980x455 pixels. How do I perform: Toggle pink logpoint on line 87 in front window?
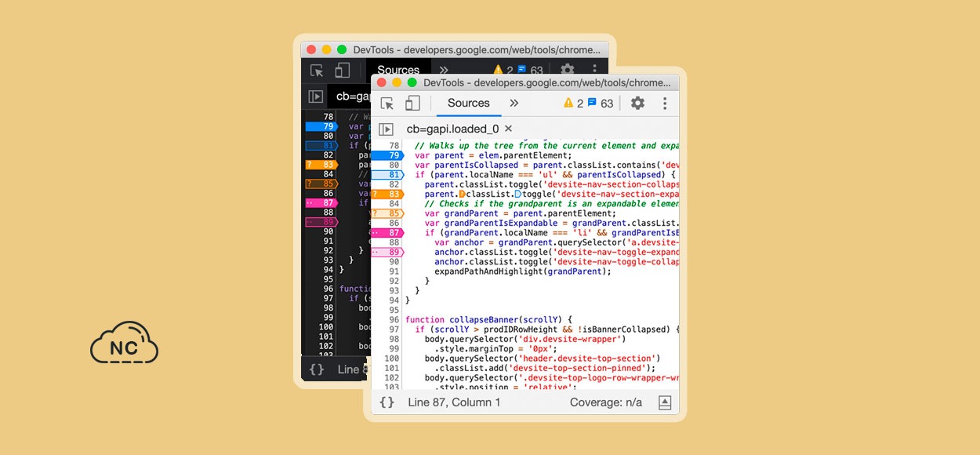point(388,232)
